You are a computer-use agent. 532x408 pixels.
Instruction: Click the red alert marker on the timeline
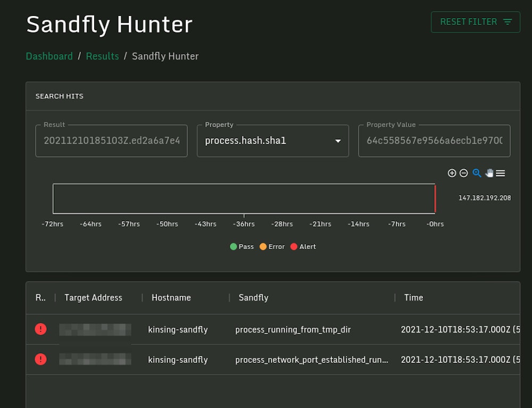(x=435, y=198)
